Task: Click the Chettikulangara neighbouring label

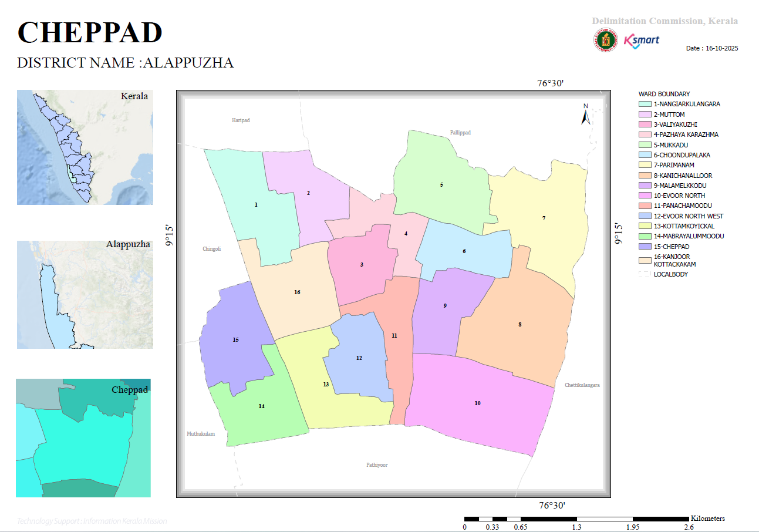Action: tap(582, 385)
